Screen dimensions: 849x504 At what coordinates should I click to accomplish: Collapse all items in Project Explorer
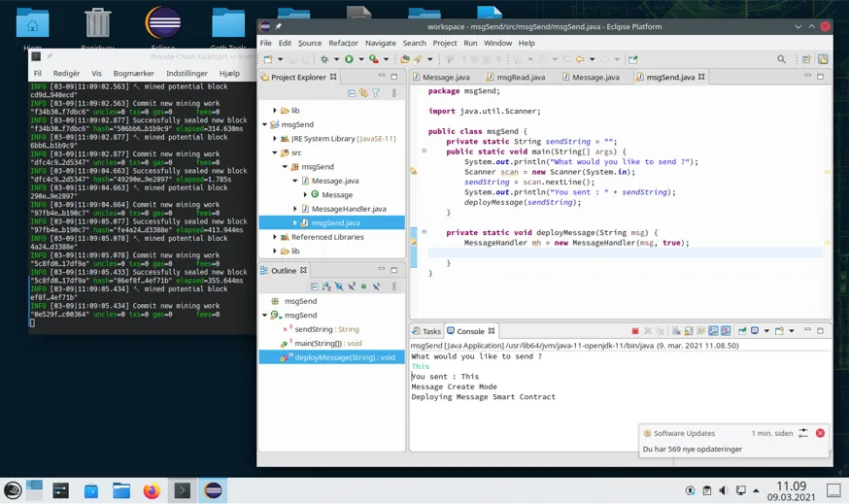tap(352, 93)
